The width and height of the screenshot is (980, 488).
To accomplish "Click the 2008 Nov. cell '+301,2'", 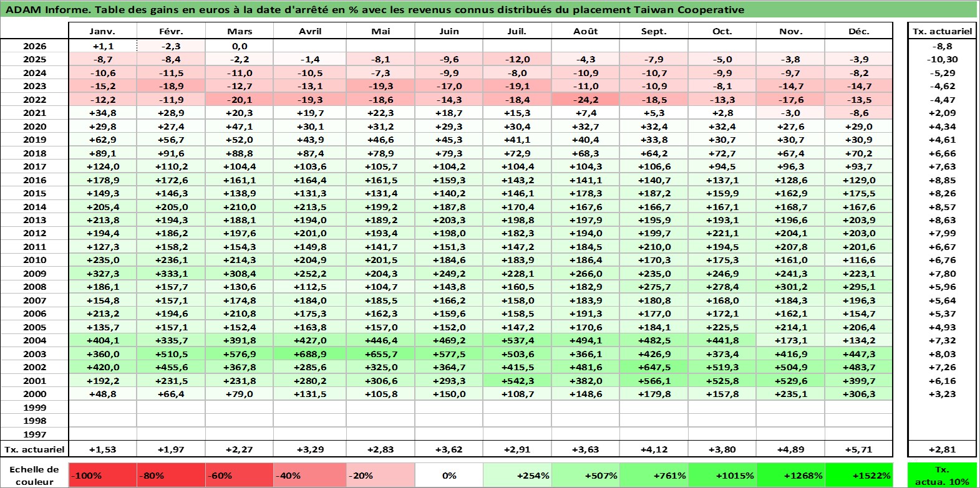I will pos(790,287).
